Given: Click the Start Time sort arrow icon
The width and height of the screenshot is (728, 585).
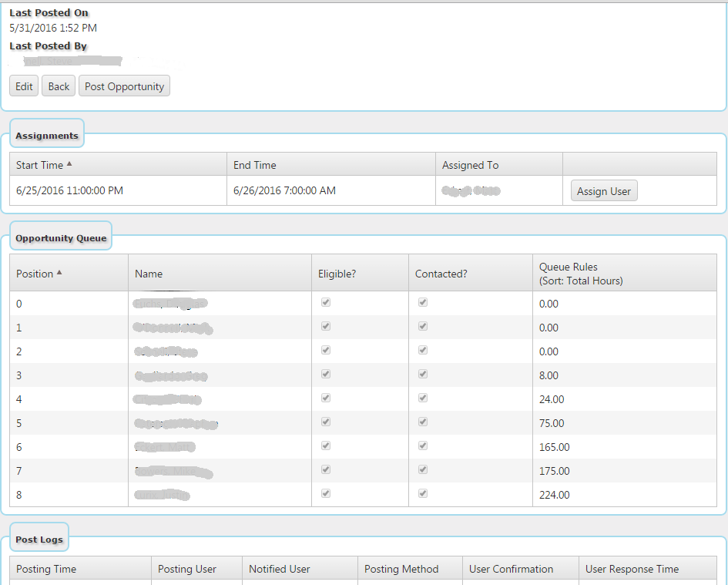Looking at the screenshot, I should [x=69, y=163].
